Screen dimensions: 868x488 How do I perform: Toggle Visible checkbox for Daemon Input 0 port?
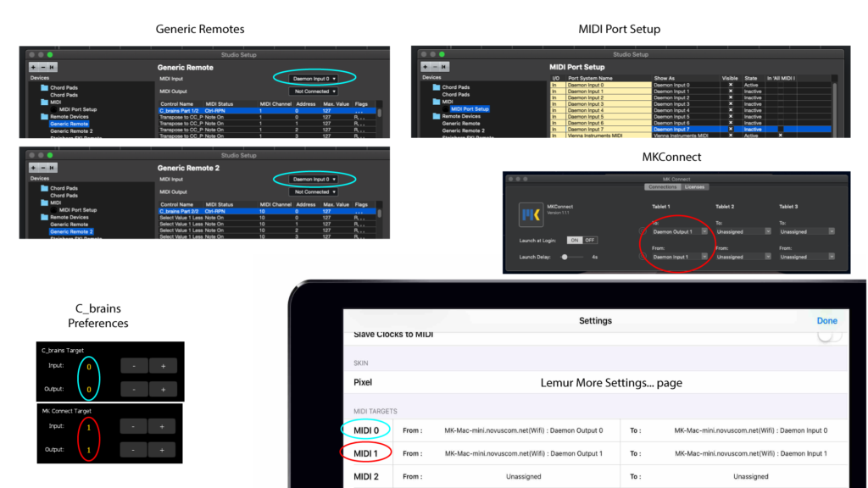pos(730,86)
